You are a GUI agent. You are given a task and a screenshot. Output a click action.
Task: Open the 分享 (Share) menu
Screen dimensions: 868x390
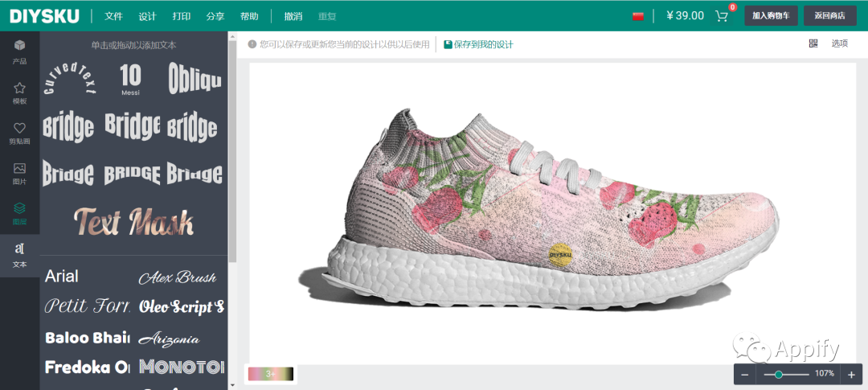pos(215,16)
